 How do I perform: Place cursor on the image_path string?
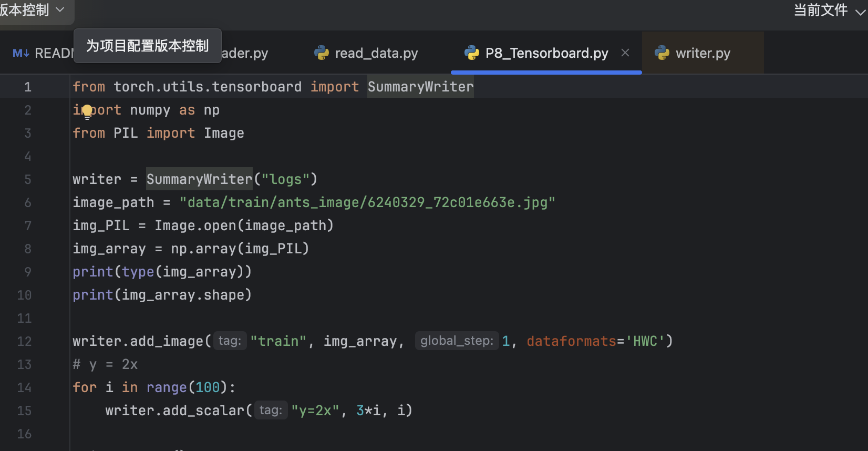point(367,202)
